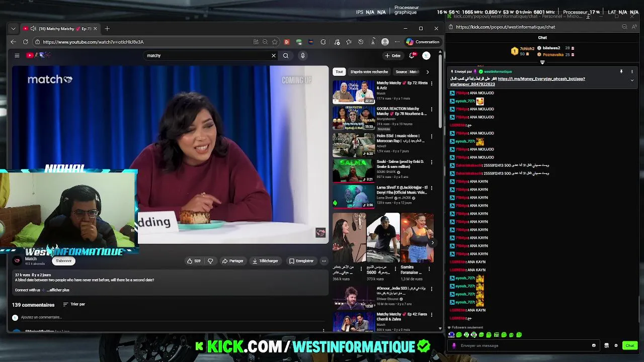Collapse gift leaderboard arrow in Kick chat
Image resolution: width=644 pixels, height=362 pixels.
pos(542,62)
